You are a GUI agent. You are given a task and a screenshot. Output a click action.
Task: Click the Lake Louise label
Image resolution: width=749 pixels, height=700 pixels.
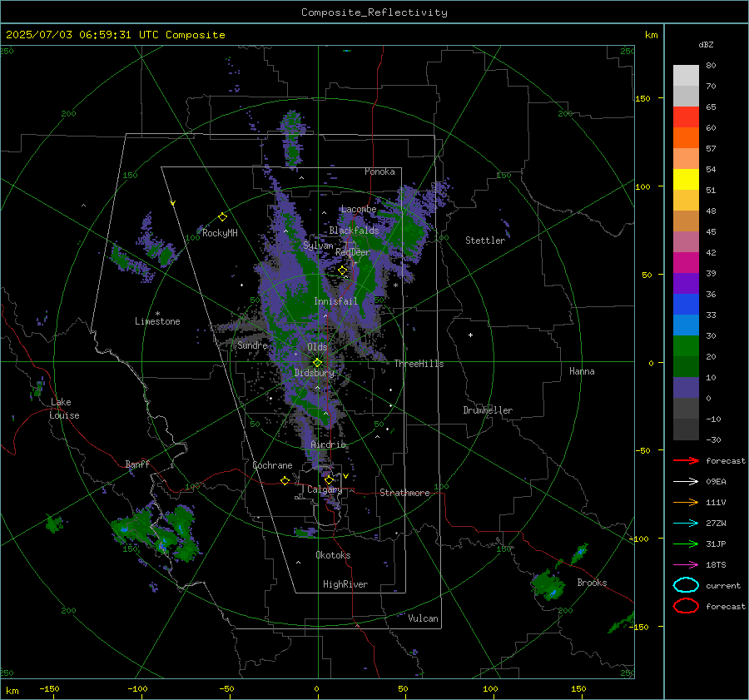[64, 409]
